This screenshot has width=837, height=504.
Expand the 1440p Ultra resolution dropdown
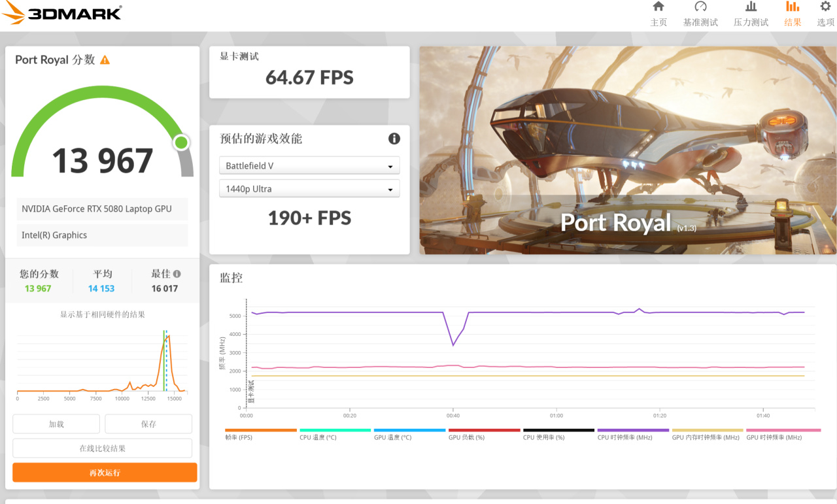[x=309, y=189]
